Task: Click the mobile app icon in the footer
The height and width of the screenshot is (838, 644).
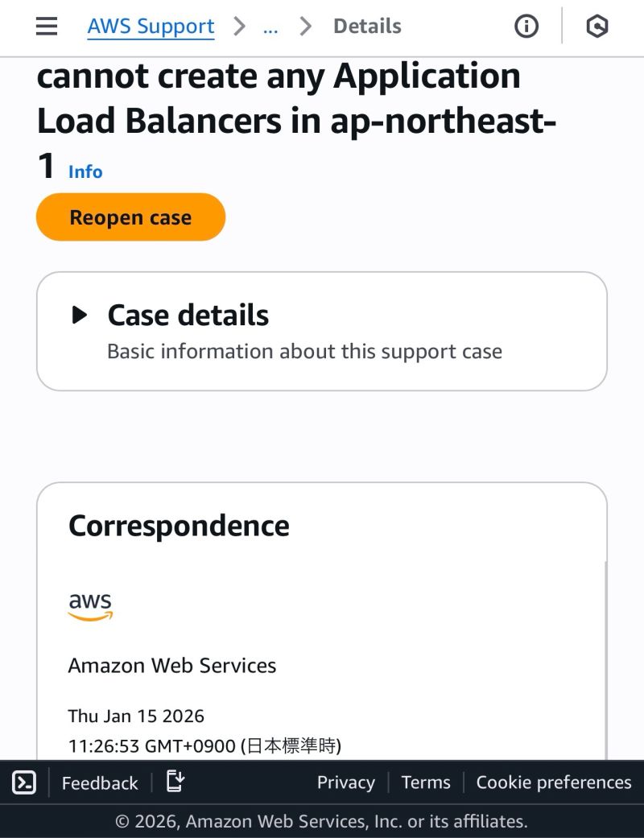Action: coord(175,782)
